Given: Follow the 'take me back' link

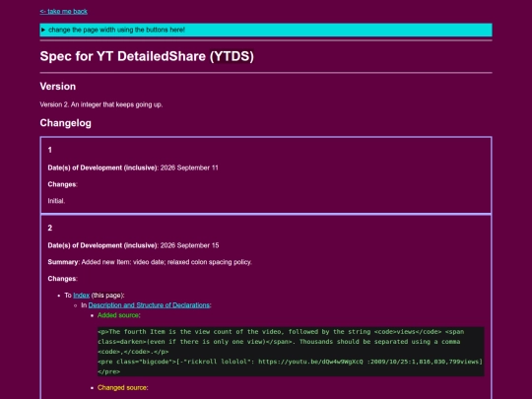Looking at the screenshot, I should point(63,12).
